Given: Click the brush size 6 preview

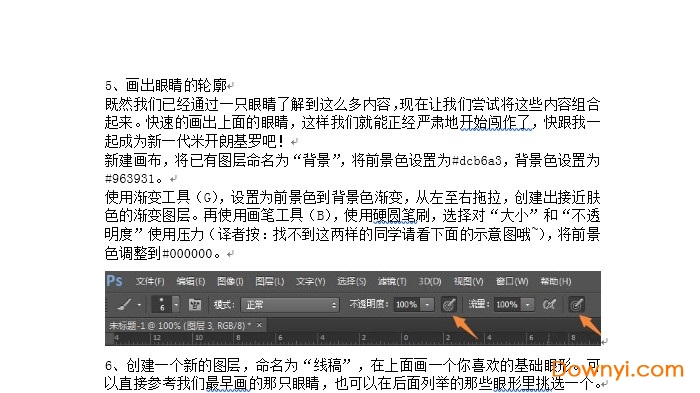Looking at the screenshot, I should coord(162,304).
